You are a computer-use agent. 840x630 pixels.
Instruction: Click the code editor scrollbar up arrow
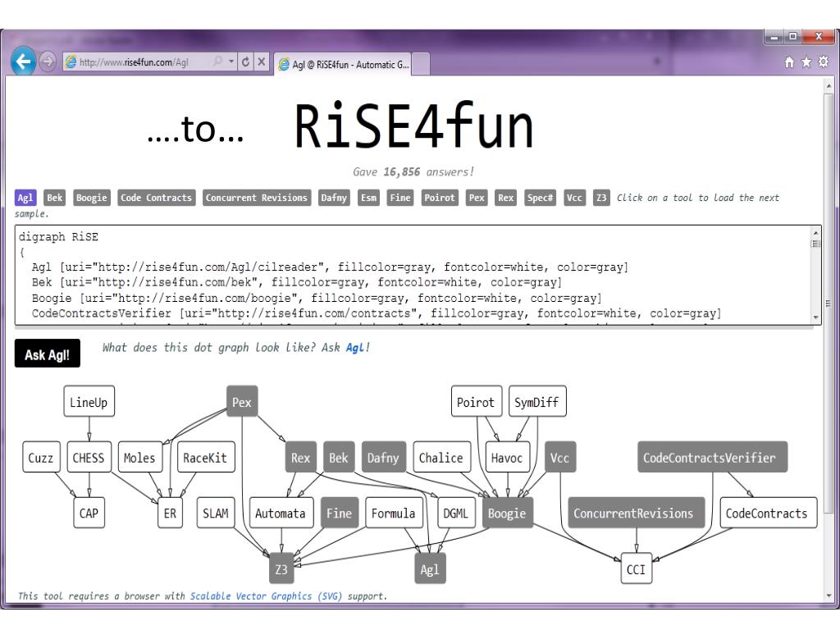click(816, 232)
